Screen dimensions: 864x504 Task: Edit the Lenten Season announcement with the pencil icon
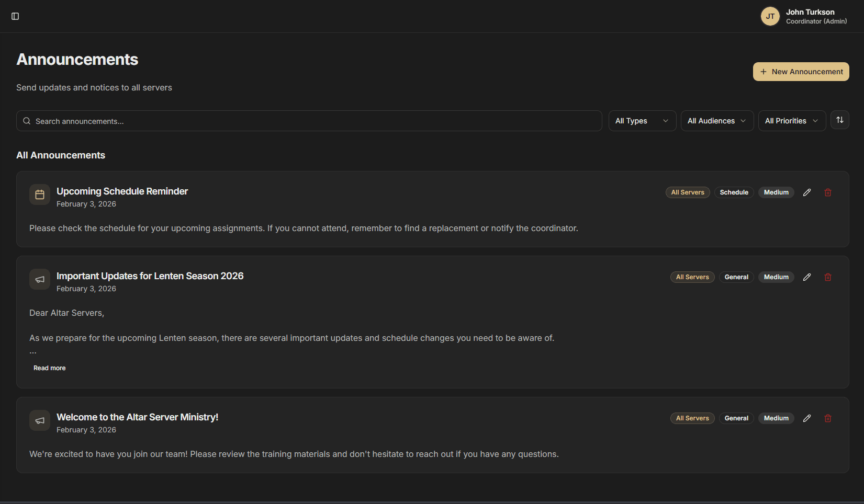coord(806,277)
